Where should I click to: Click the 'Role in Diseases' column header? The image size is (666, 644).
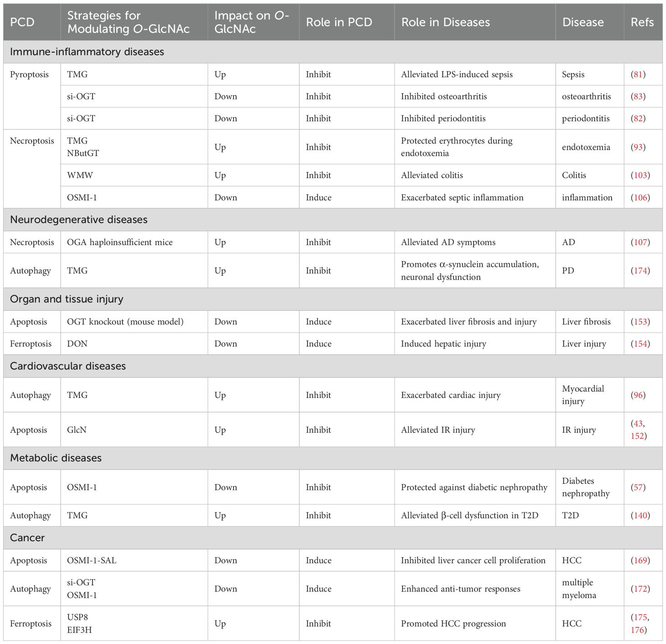(445, 22)
